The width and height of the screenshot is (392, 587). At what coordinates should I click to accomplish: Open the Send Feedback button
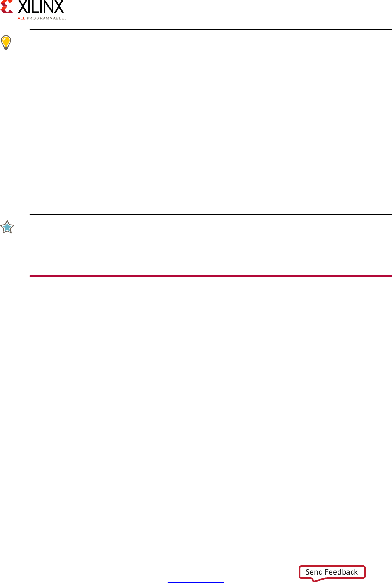tap(332, 572)
